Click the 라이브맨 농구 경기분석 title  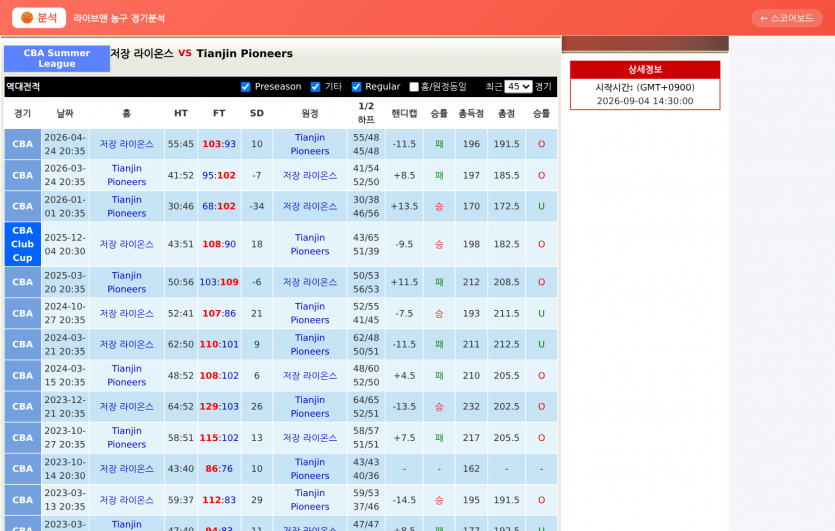(x=119, y=18)
